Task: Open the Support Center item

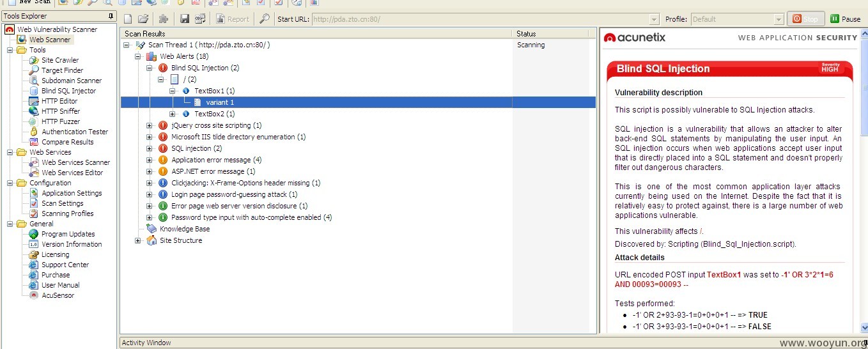Action: (65, 265)
